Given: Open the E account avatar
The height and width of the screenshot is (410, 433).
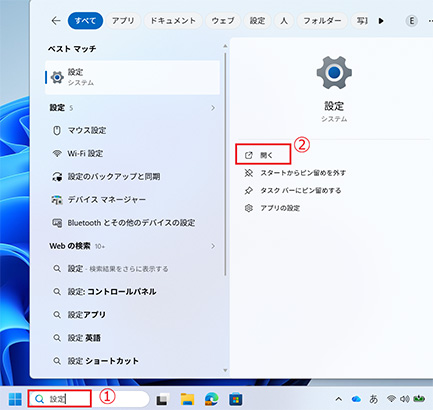Looking at the screenshot, I should (x=412, y=21).
